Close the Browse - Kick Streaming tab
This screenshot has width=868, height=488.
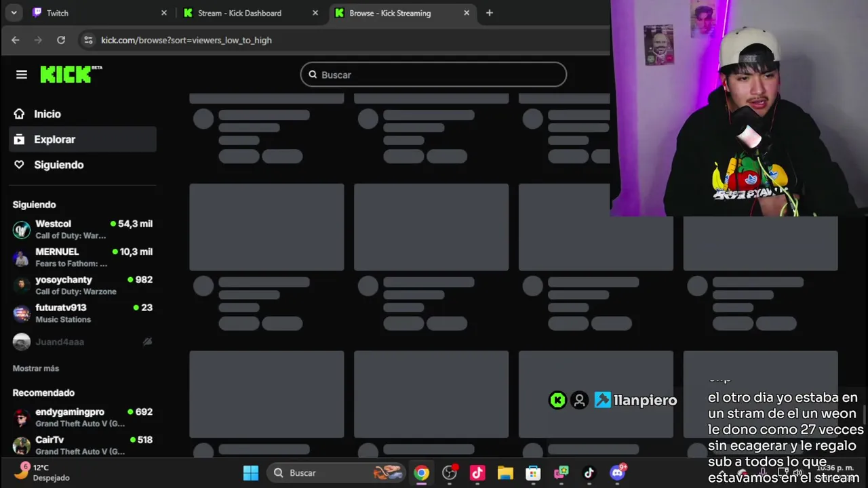(467, 13)
